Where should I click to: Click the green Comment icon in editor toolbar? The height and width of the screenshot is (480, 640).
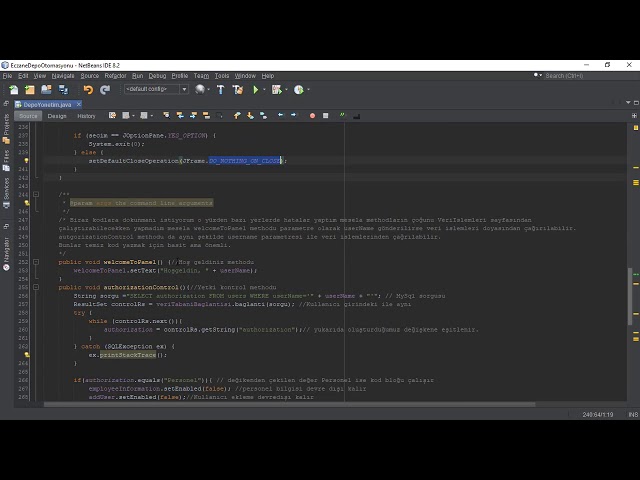[342, 116]
